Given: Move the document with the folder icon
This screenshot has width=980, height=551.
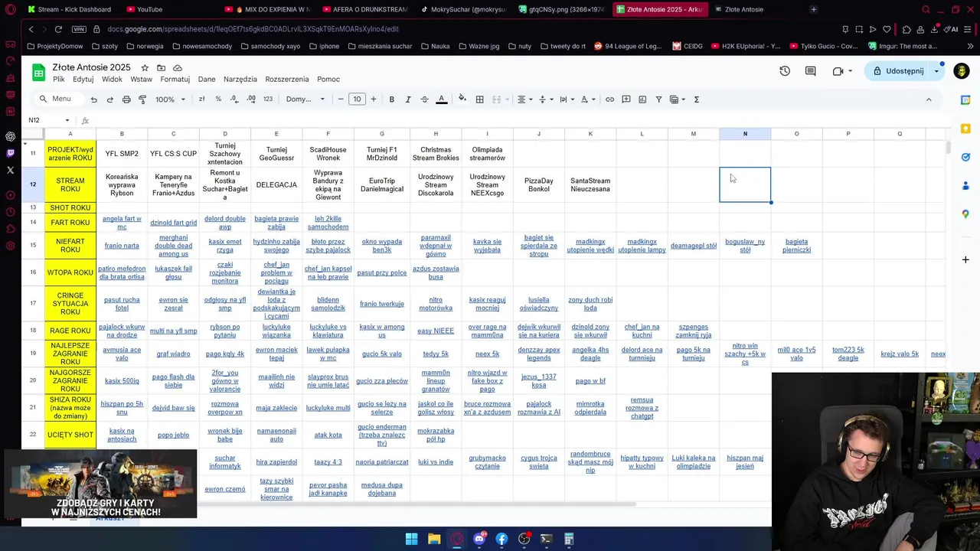Looking at the screenshot, I should (161, 67).
